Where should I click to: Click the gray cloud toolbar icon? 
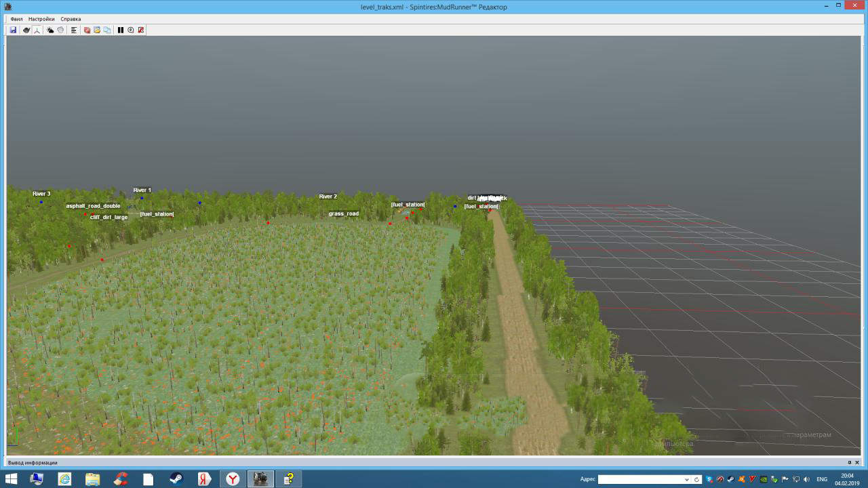pos(60,30)
